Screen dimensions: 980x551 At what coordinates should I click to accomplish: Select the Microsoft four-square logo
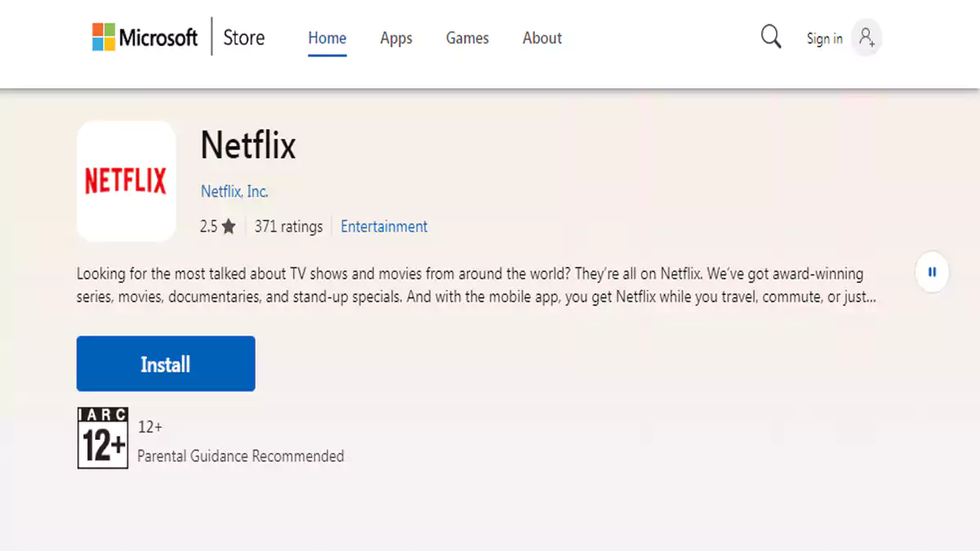pyautogui.click(x=103, y=37)
